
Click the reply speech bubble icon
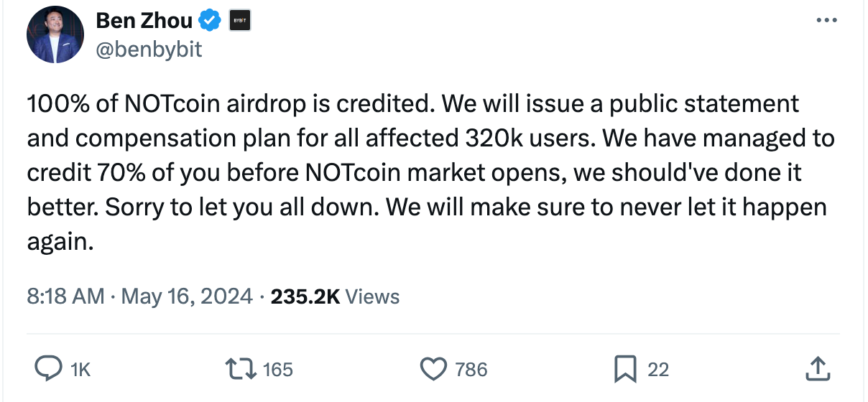tap(50, 369)
